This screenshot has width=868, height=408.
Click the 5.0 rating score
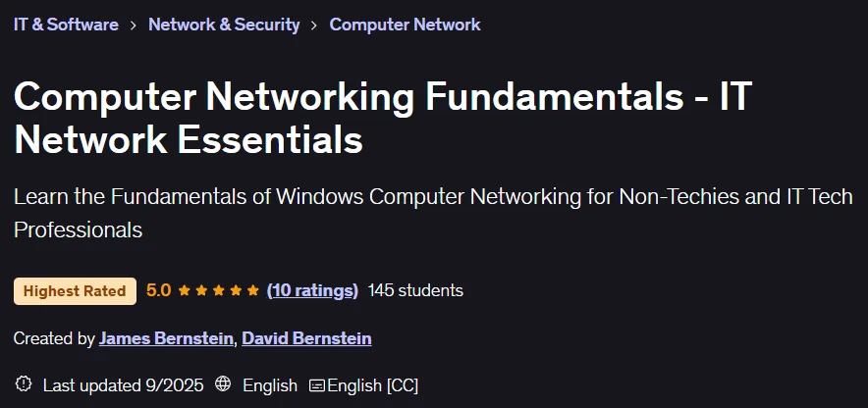coord(158,290)
